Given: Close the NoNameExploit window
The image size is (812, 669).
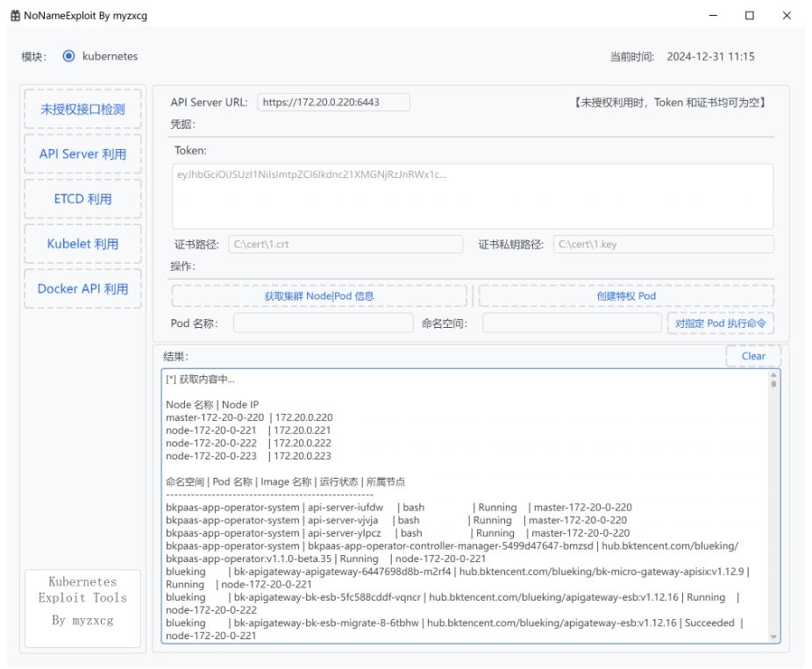Looking at the screenshot, I should (x=787, y=16).
